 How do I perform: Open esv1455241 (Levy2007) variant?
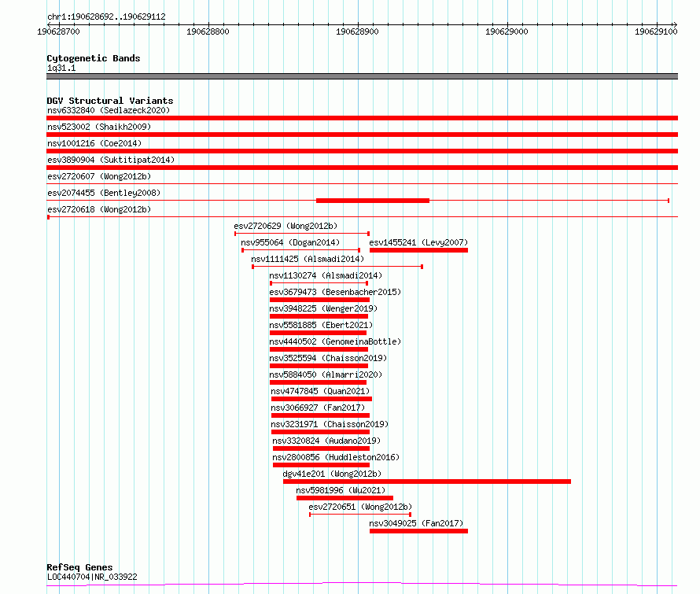(418, 242)
